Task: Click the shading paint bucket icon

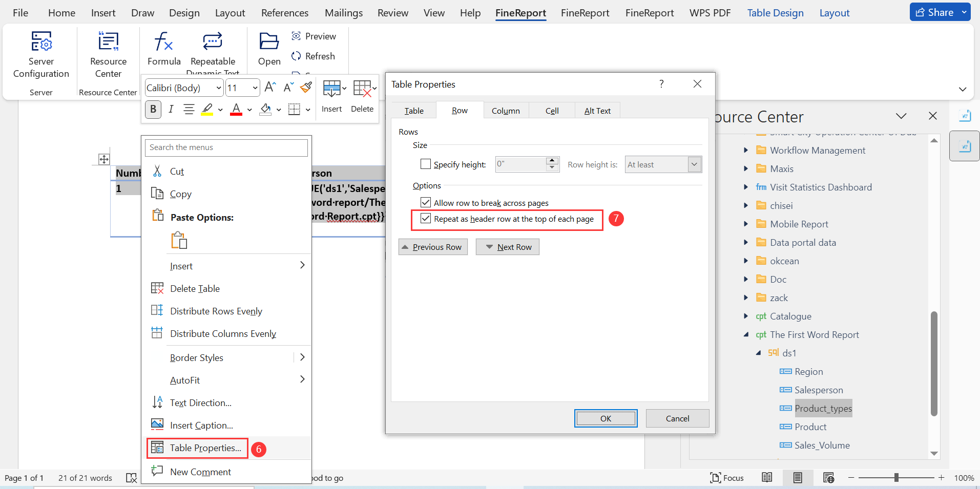Action: click(x=265, y=109)
